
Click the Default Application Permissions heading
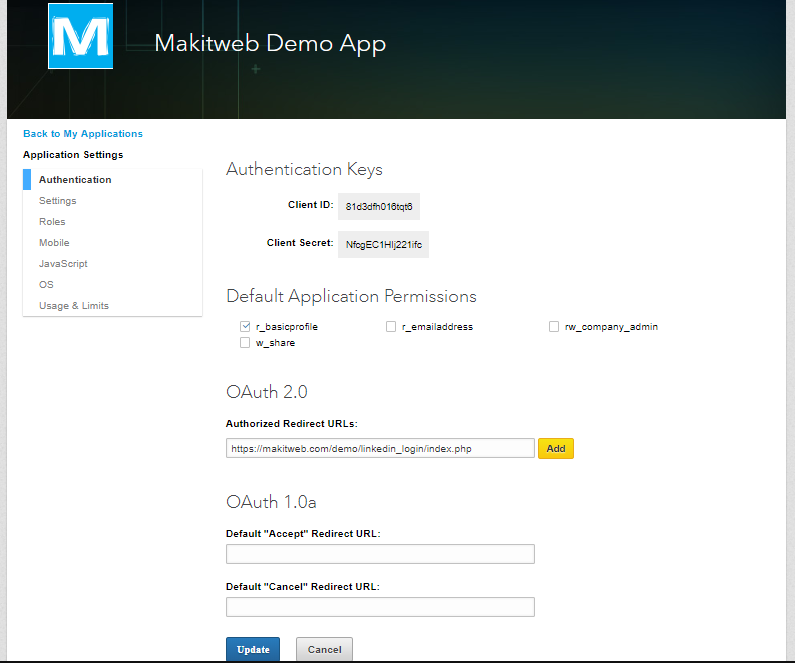(351, 296)
